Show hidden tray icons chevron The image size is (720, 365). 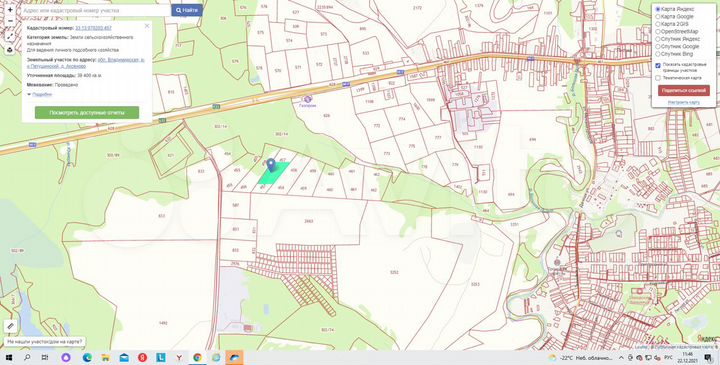(x=622, y=358)
